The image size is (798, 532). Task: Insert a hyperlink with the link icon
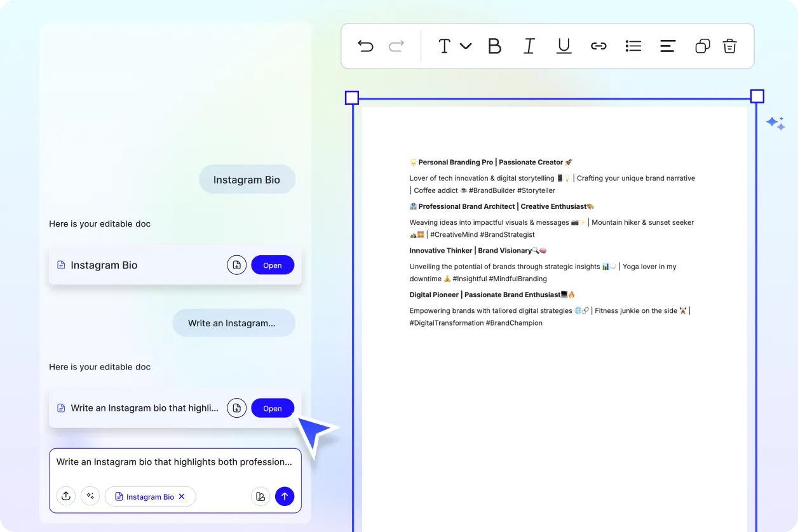tap(598, 46)
